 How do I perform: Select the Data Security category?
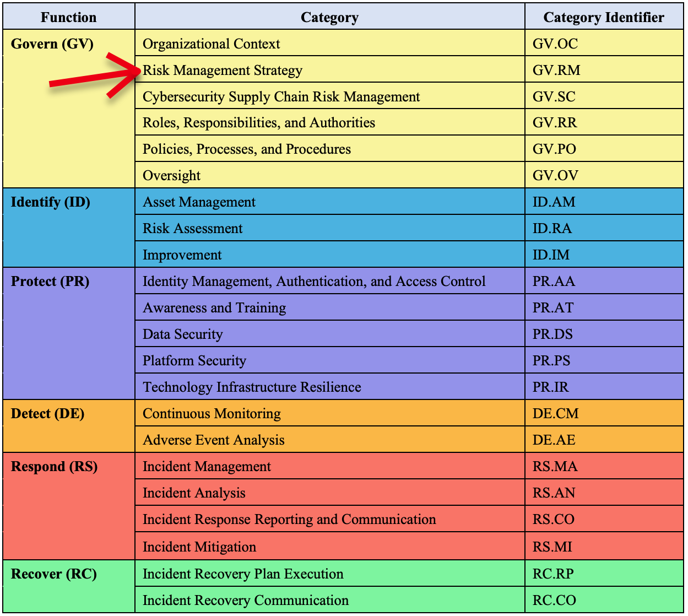(182, 334)
